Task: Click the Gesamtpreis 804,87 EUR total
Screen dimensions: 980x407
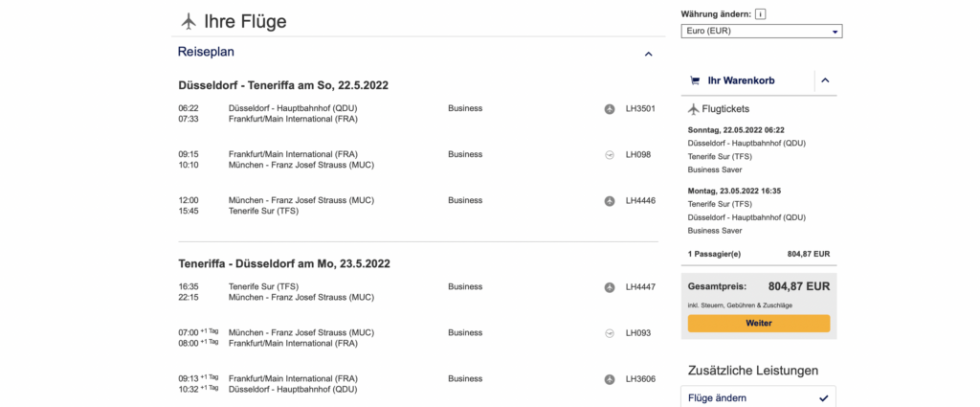Action: pyautogui.click(x=798, y=286)
